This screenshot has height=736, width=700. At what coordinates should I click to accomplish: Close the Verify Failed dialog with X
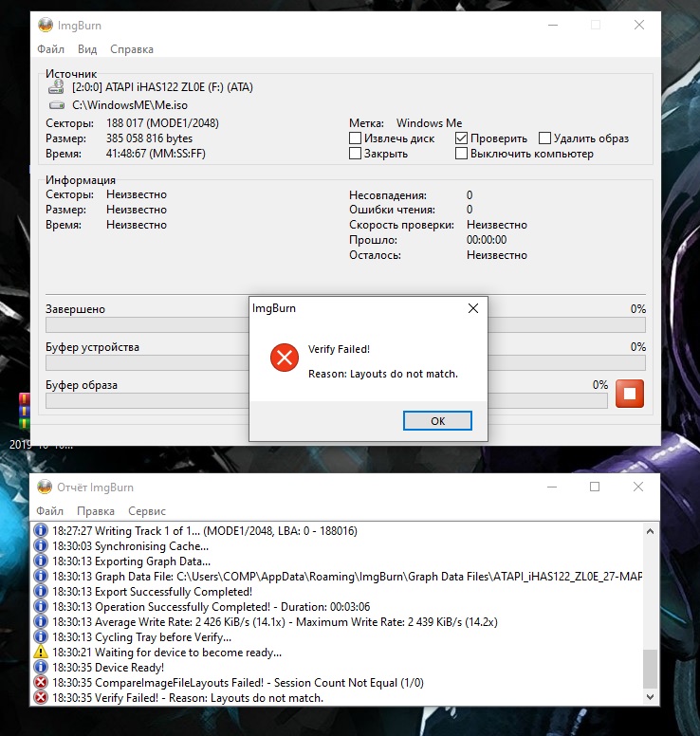[473, 308]
